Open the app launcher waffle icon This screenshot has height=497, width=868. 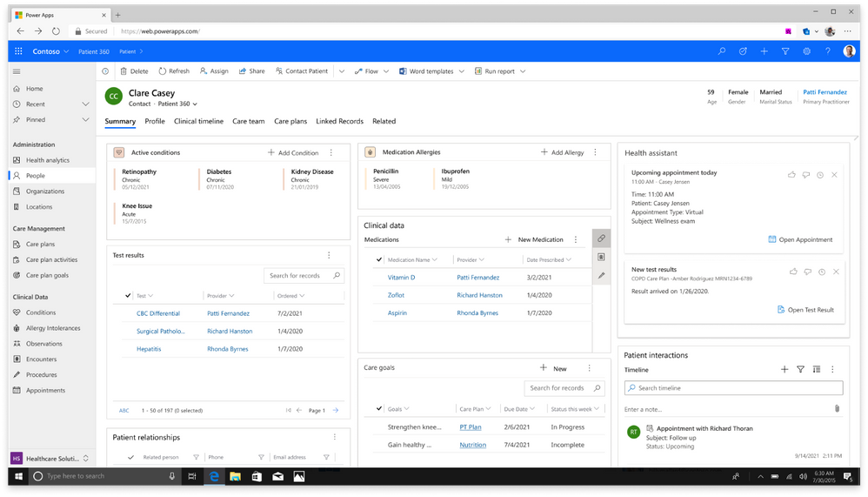(x=18, y=51)
